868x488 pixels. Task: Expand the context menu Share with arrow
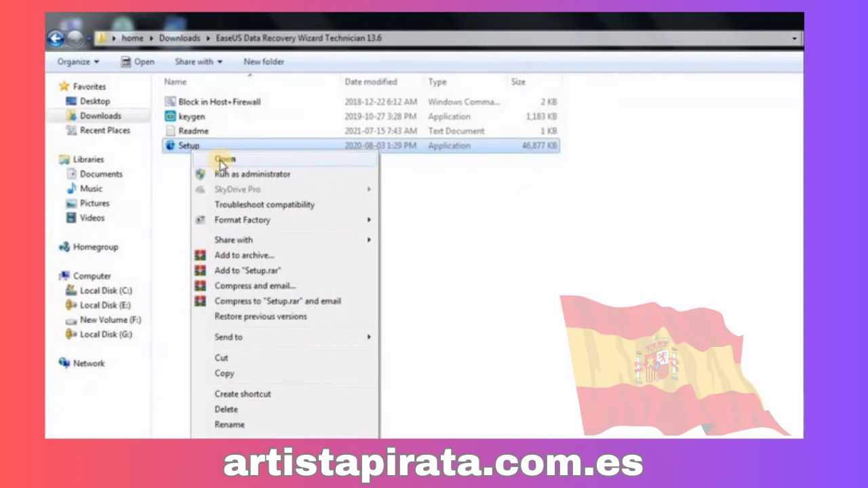click(x=369, y=240)
